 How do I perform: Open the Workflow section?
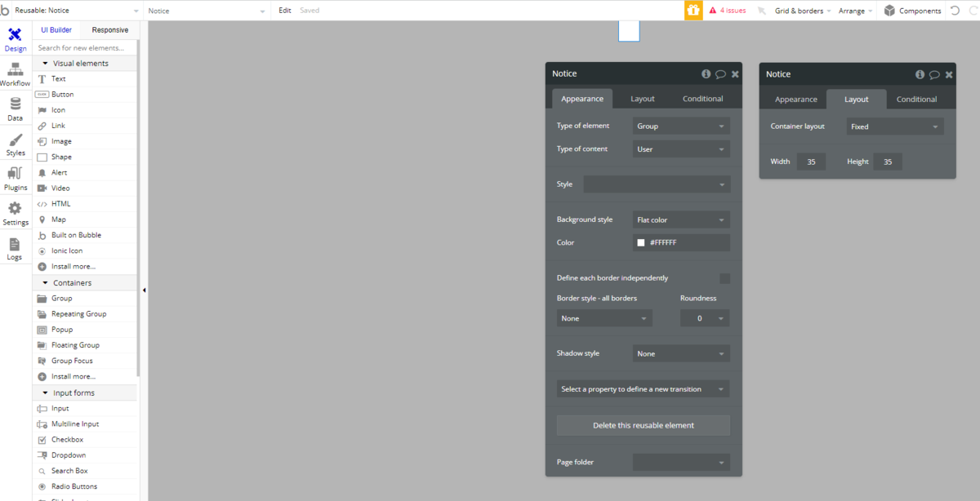(15, 74)
